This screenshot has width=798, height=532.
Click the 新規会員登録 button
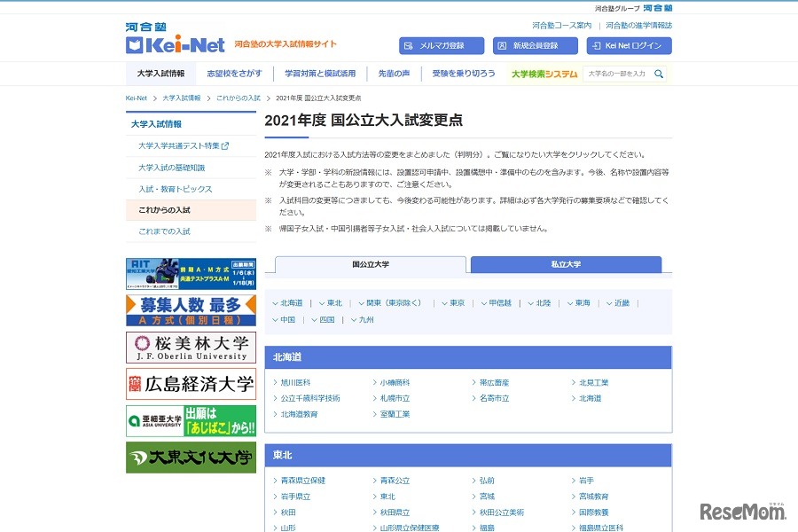535,45
